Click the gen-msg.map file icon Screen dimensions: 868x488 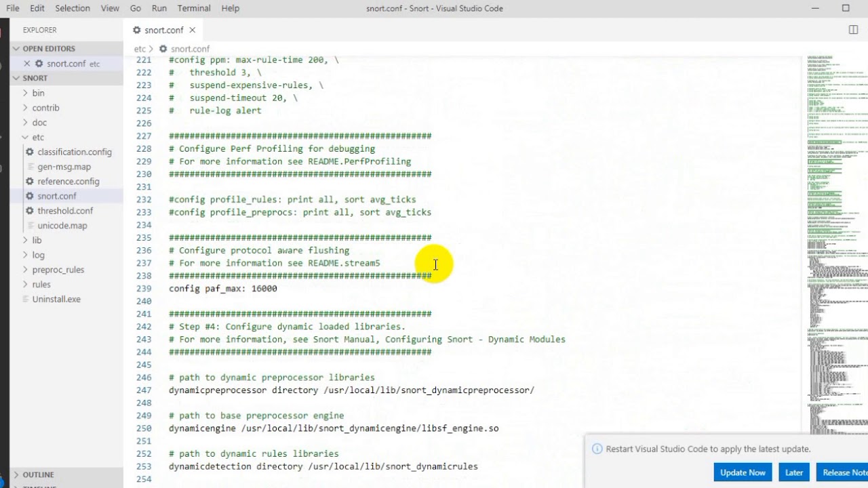30,167
